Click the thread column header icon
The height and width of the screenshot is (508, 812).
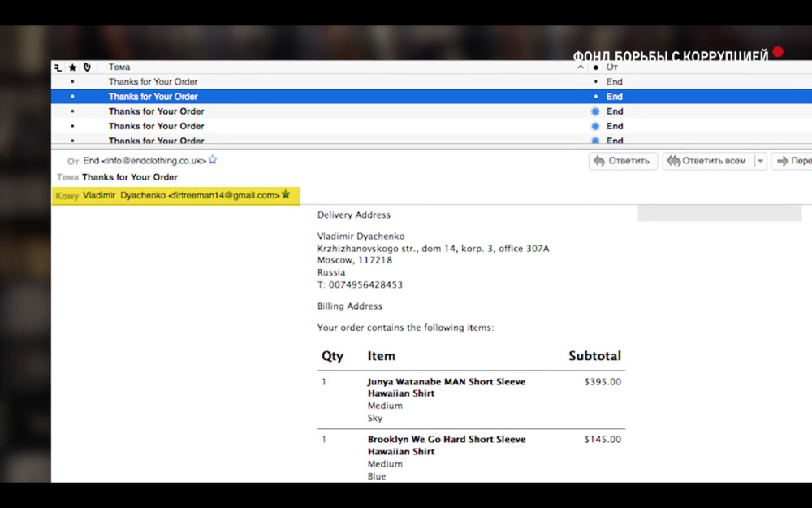coord(58,67)
